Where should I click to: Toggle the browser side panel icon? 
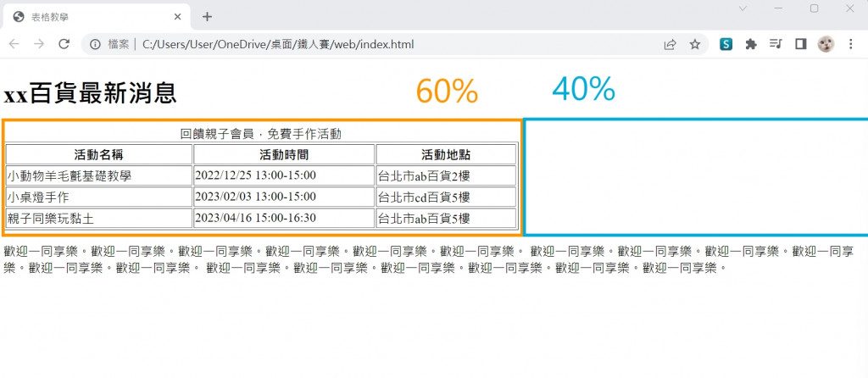[800, 44]
